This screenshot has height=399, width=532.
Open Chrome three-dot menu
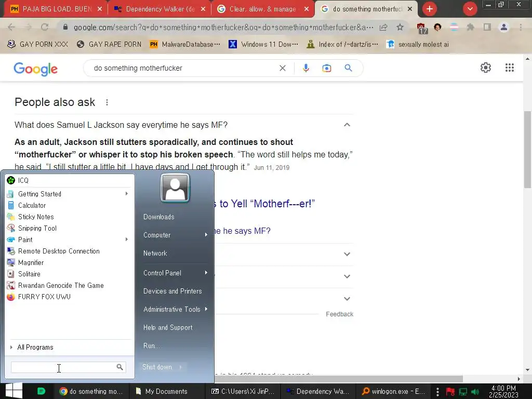tap(521, 28)
